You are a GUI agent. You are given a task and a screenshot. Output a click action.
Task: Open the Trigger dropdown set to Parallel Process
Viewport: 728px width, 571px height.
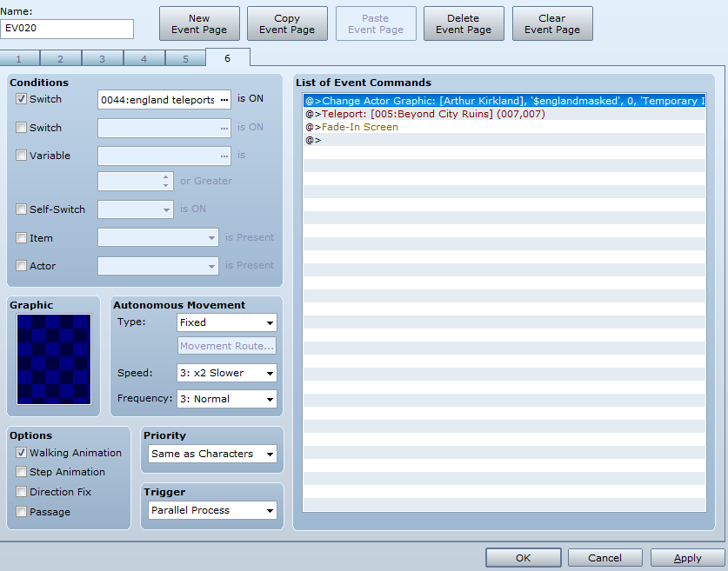click(212, 510)
